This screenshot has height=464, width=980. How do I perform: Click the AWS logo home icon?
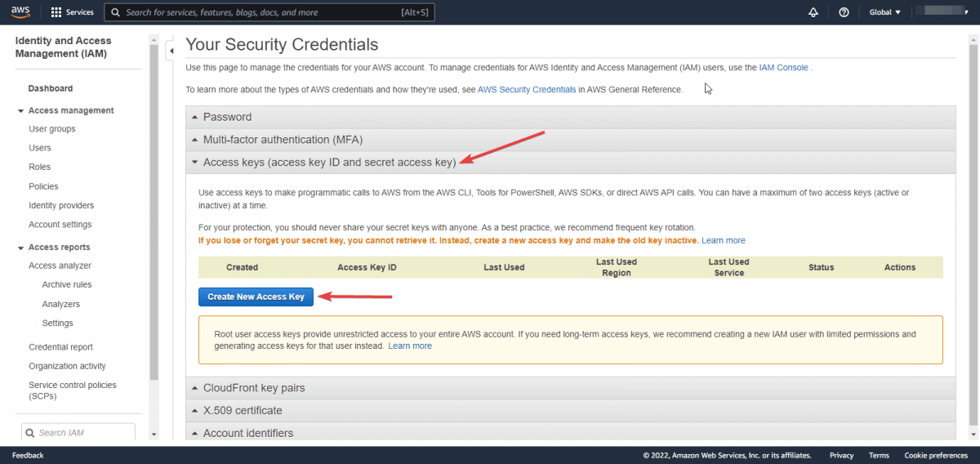pos(20,11)
